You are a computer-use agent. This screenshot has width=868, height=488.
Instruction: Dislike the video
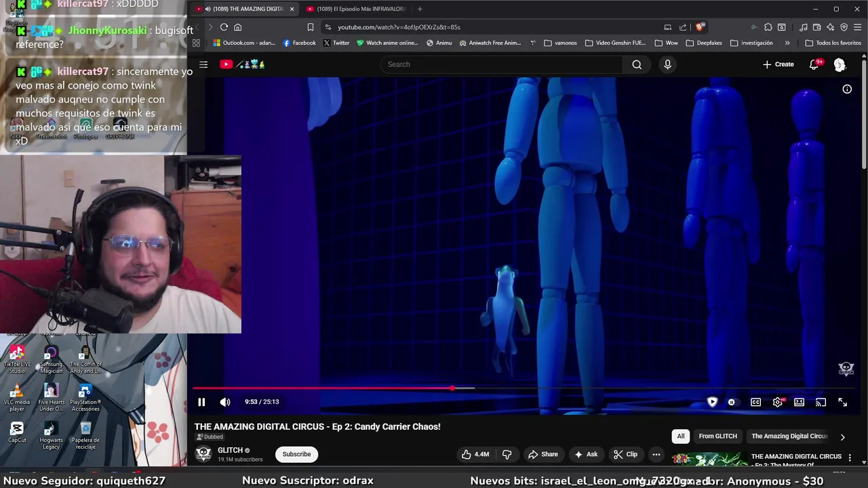click(x=507, y=454)
